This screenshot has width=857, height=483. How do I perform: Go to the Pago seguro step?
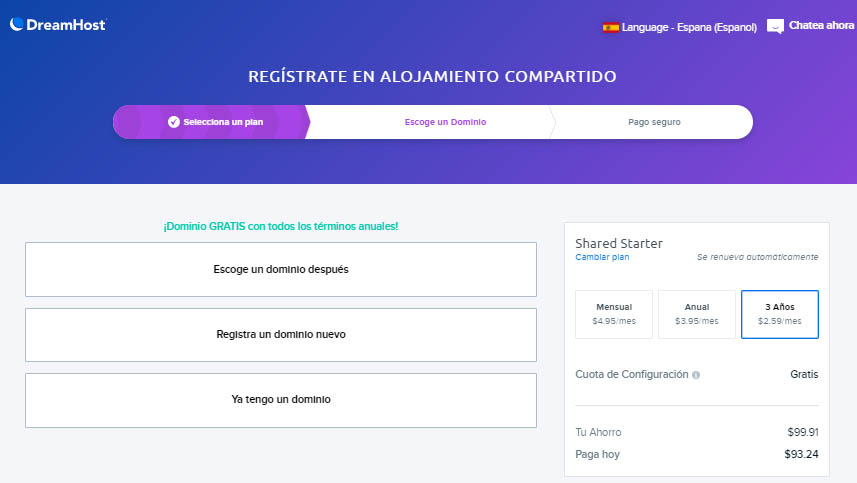click(654, 122)
